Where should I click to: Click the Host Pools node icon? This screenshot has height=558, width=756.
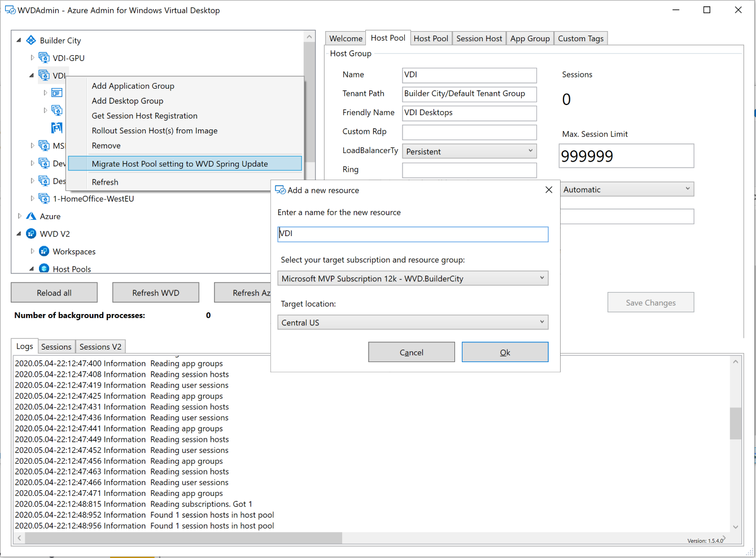click(44, 268)
